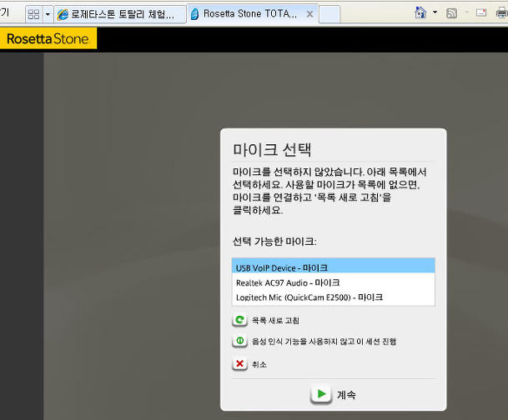Click the Rosetta Stone logo
The image size is (508, 420).
coord(48,39)
